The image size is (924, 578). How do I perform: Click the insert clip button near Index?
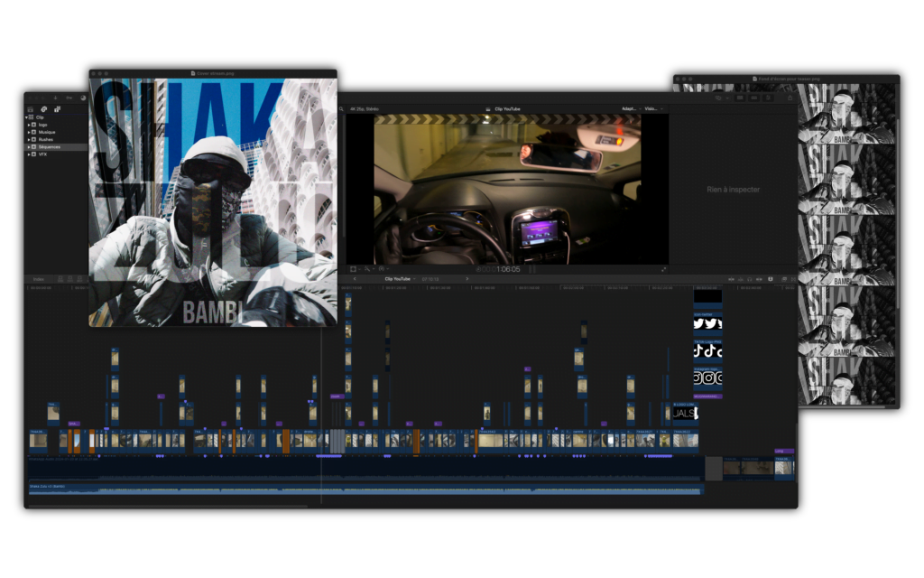70,279
